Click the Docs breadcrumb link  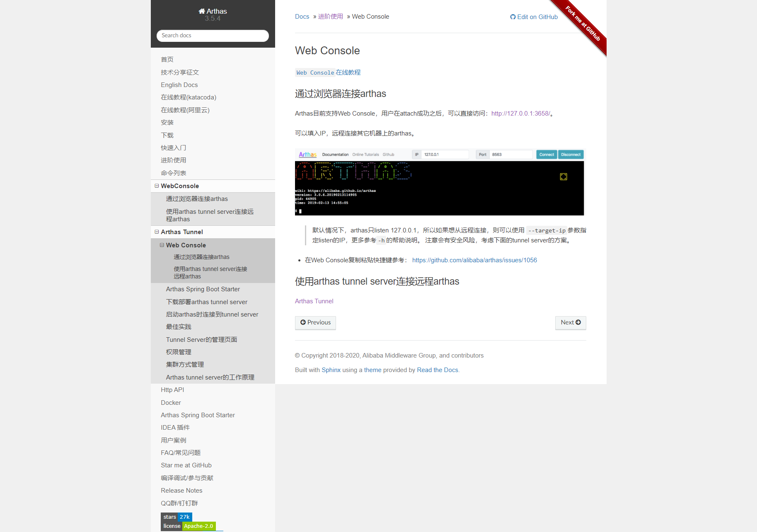(x=302, y=16)
